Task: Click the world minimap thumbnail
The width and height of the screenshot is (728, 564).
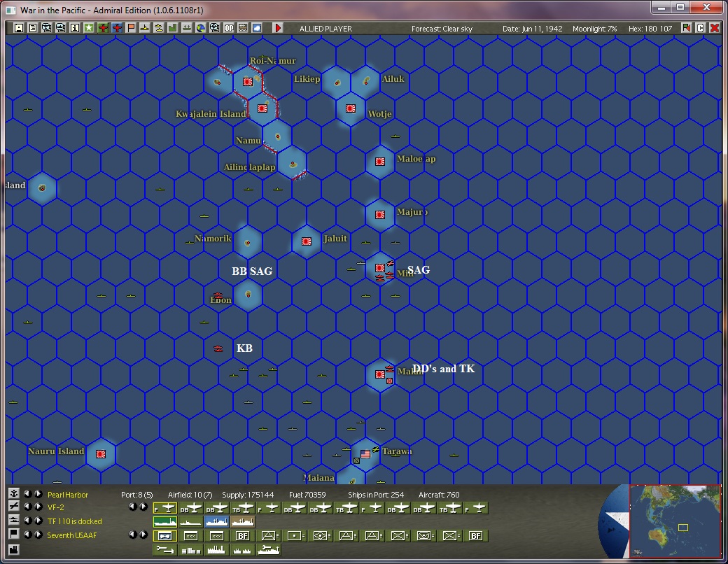Action: tap(675, 521)
